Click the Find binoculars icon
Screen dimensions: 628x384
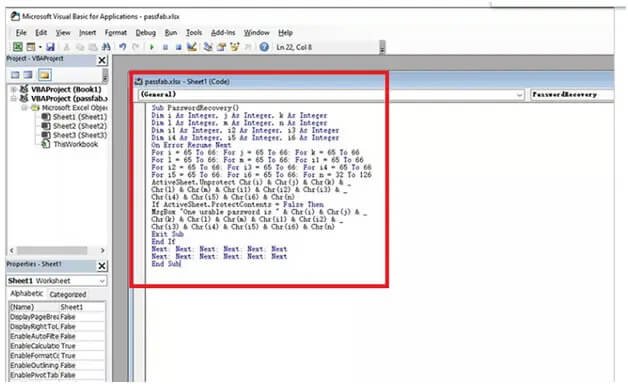(x=106, y=47)
